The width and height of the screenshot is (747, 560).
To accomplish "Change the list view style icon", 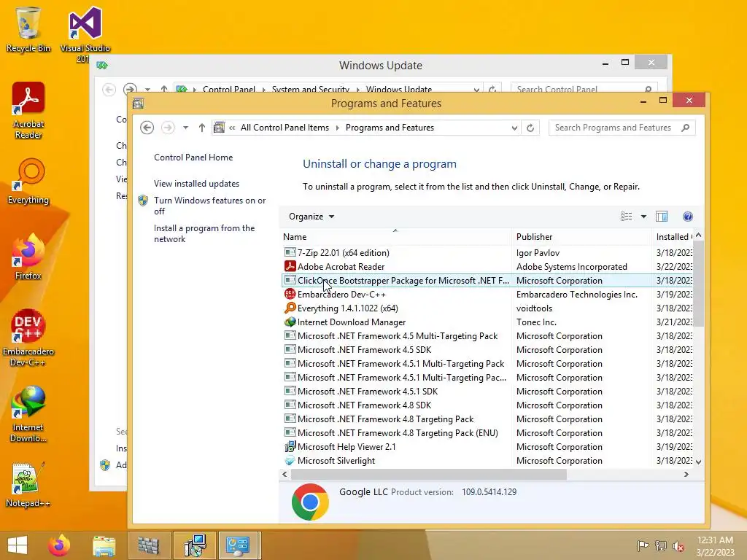I will pos(627,217).
